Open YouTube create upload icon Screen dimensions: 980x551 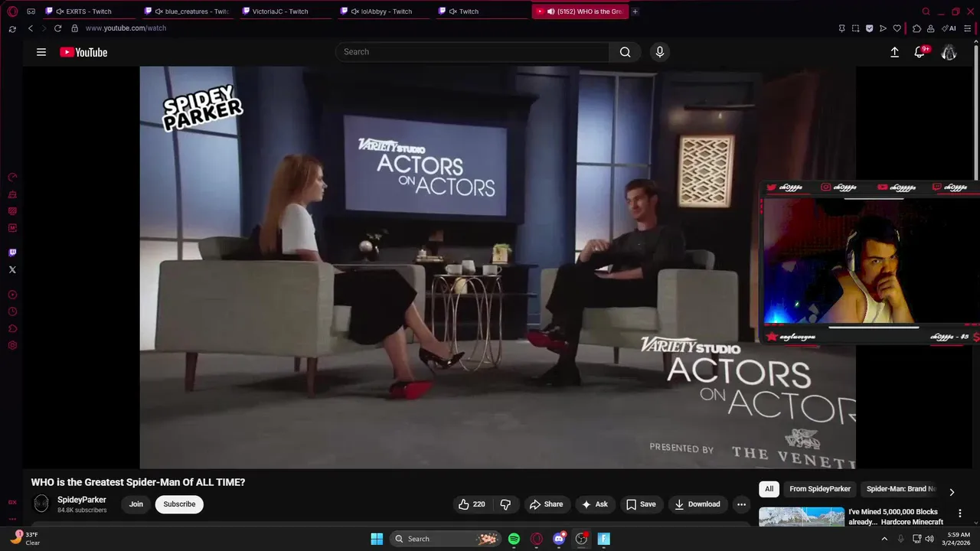click(894, 52)
